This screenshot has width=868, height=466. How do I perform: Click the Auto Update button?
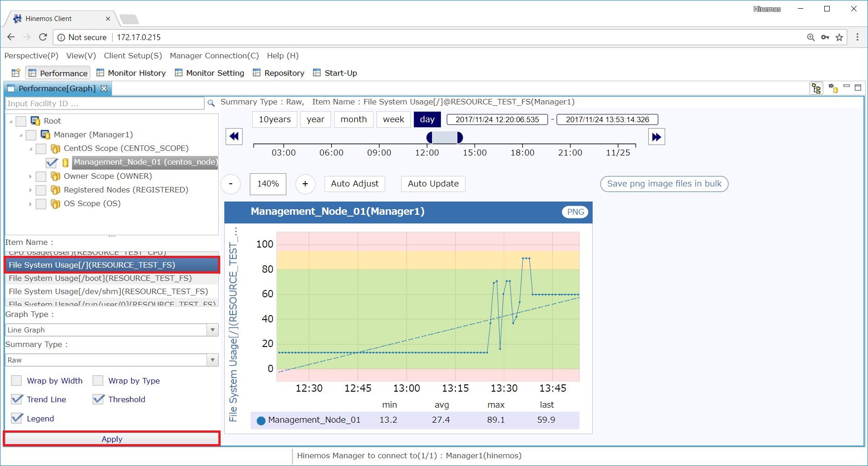433,184
